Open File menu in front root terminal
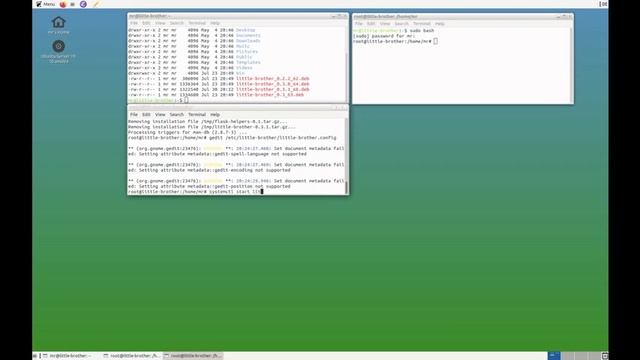 pyautogui.click(x=133, y=115)
